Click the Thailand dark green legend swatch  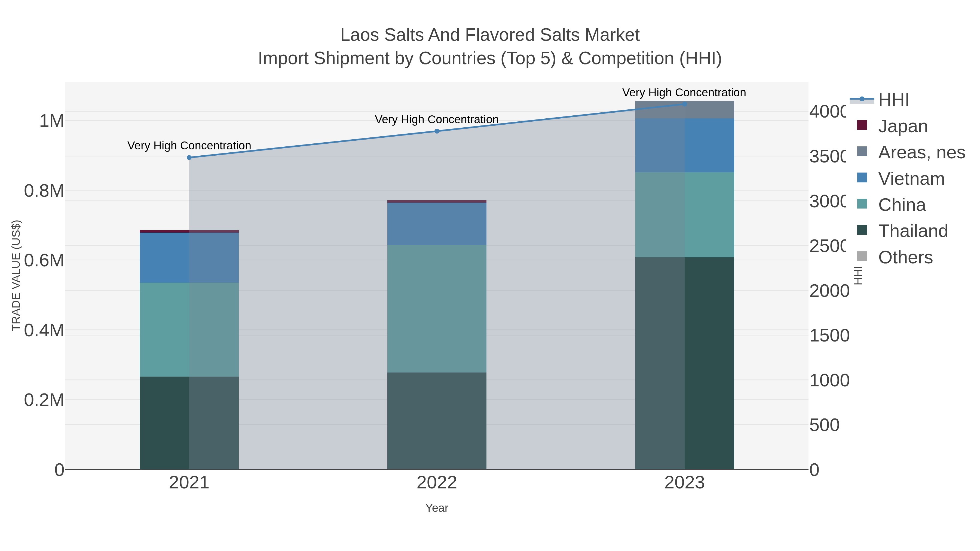[862, 230]
